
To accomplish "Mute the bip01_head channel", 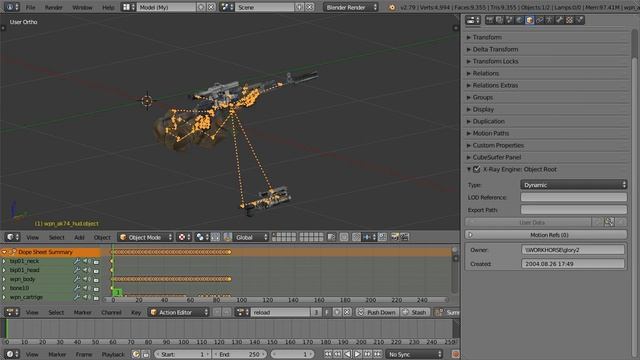I will [x=87, y=270].
